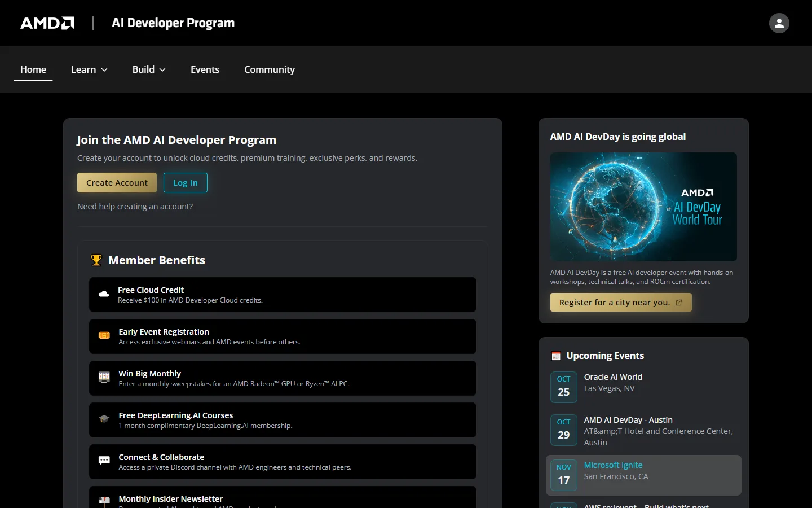Screen dimensions: 812x508
Task: Select the Connect & Collaborate benefit card
Action: [283, 462]
